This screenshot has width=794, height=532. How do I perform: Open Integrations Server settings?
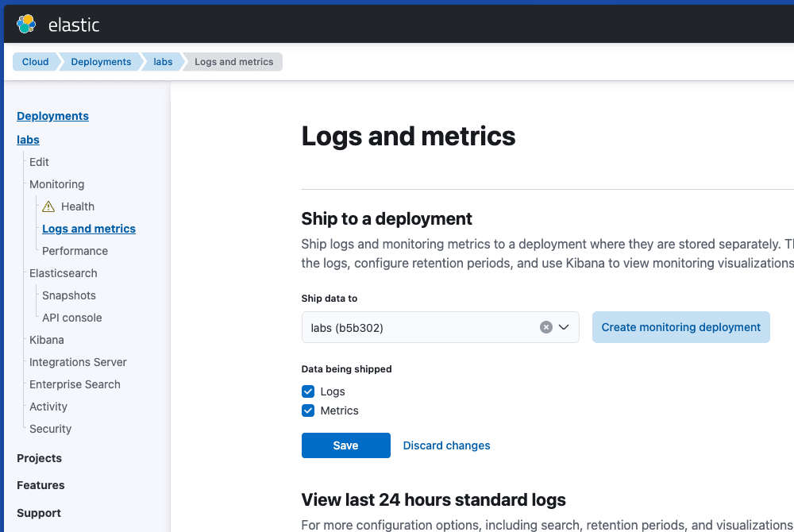pos(78,362)
